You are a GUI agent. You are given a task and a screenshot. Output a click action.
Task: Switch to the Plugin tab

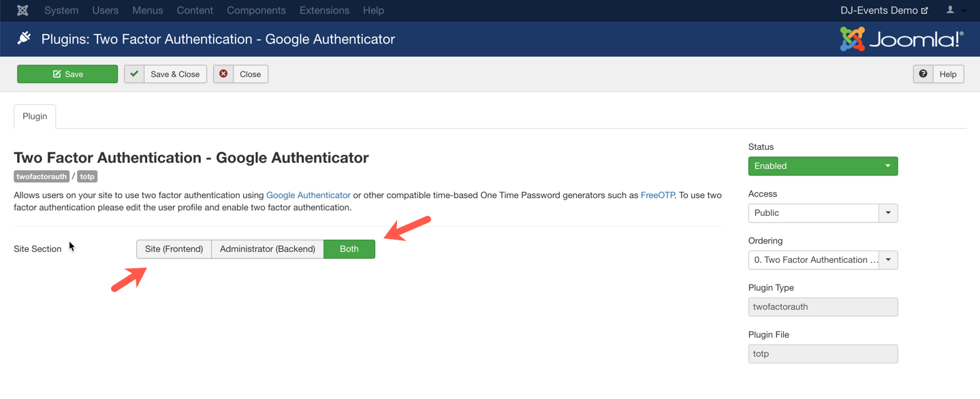click(x=34, y=116)
